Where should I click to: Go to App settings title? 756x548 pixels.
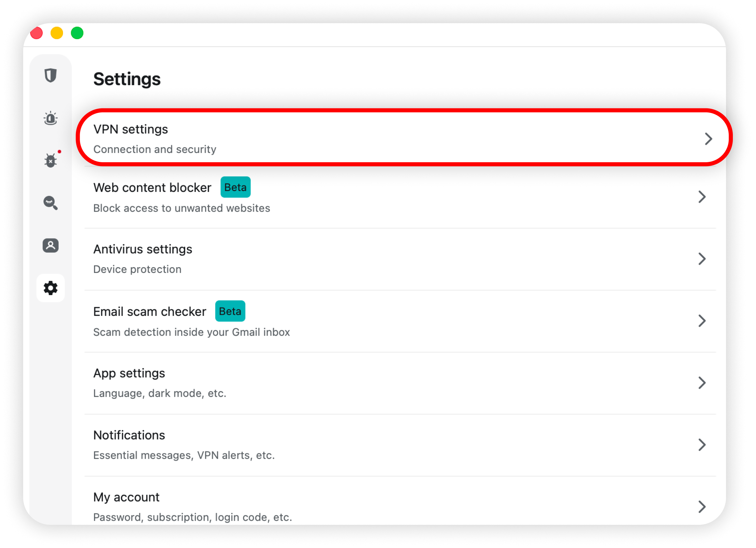click(129, 373)
